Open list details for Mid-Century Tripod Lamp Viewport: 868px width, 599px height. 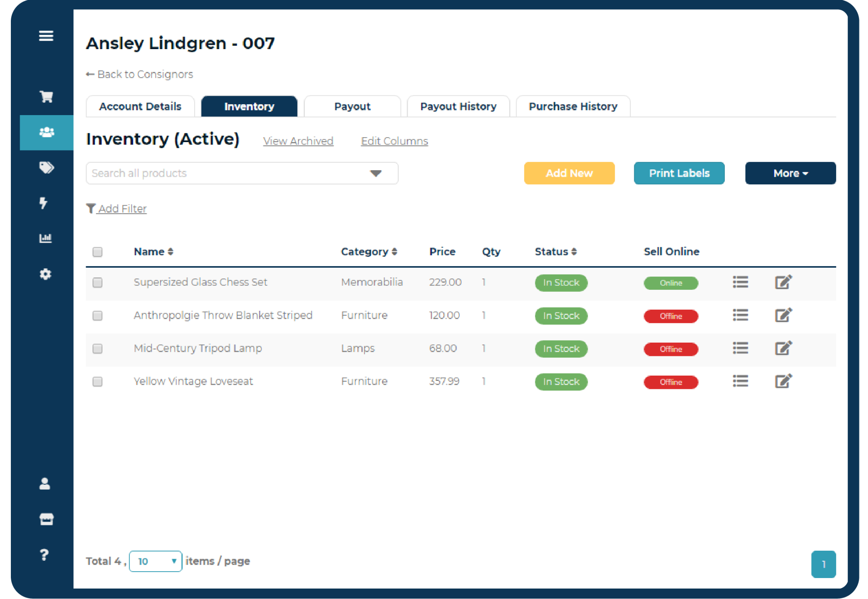pos(740,348)
